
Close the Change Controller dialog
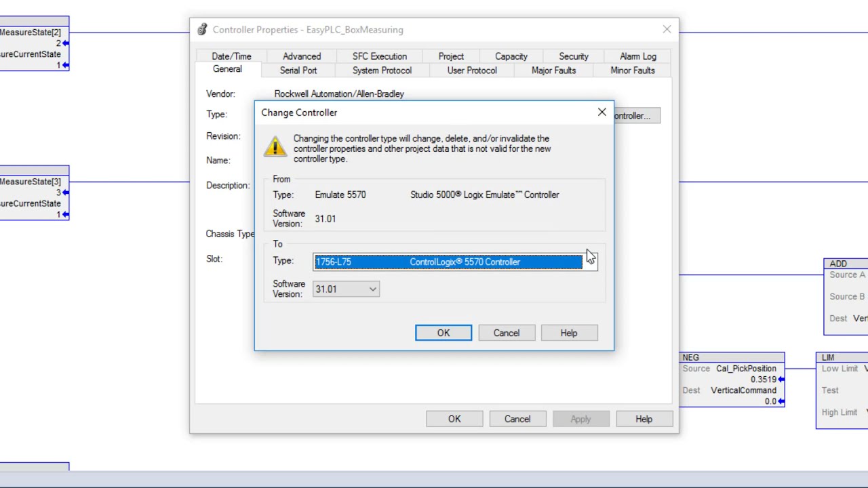pos(601,113)
